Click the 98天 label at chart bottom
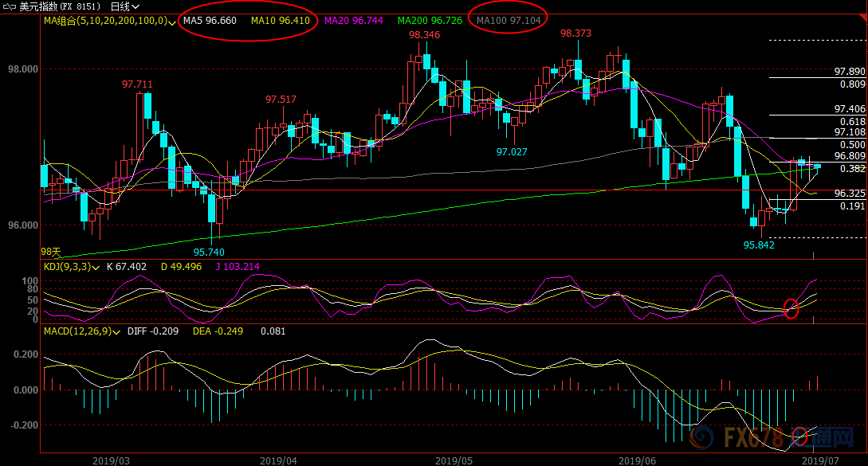This screenshot has height=466, width=868. pyautogui.click(x=51, y=252)
